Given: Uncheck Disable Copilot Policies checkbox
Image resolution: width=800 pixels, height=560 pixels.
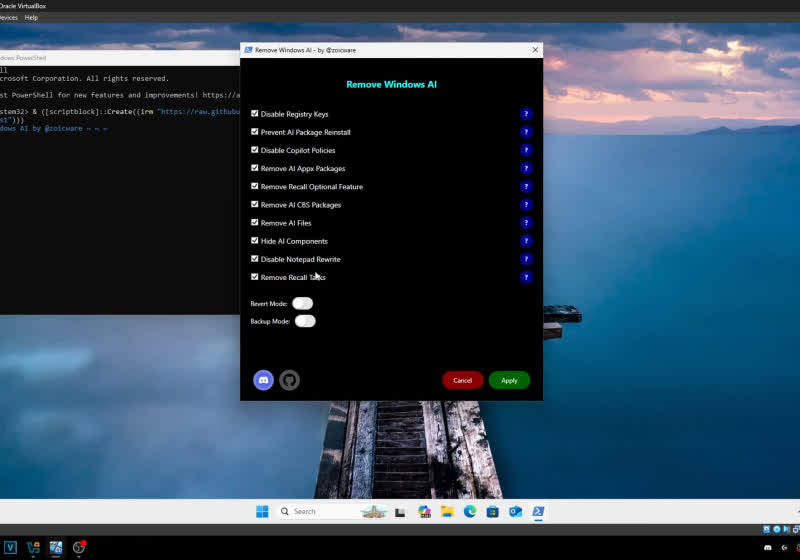Looking at the screenshot, I should coord(255,150).
